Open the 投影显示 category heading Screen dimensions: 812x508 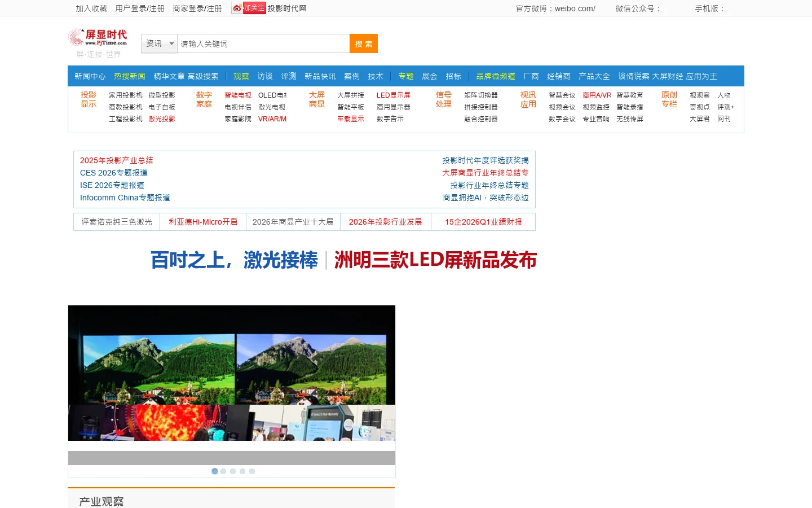coord(89,99)
